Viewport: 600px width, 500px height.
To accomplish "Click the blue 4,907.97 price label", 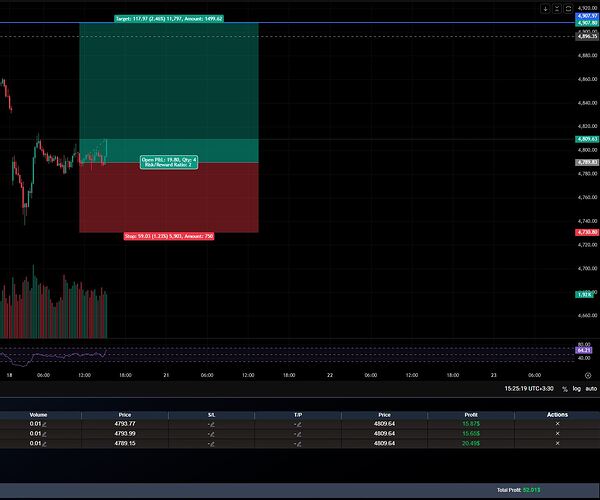I will (x=587, y=16).
